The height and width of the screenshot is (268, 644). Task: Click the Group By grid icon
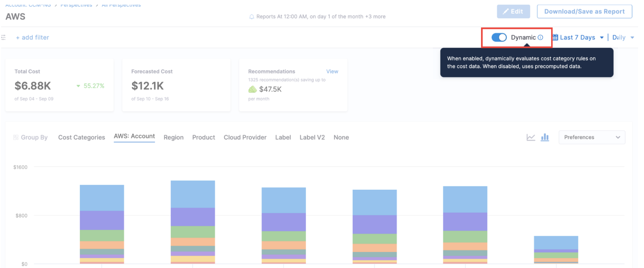(16, 137)
